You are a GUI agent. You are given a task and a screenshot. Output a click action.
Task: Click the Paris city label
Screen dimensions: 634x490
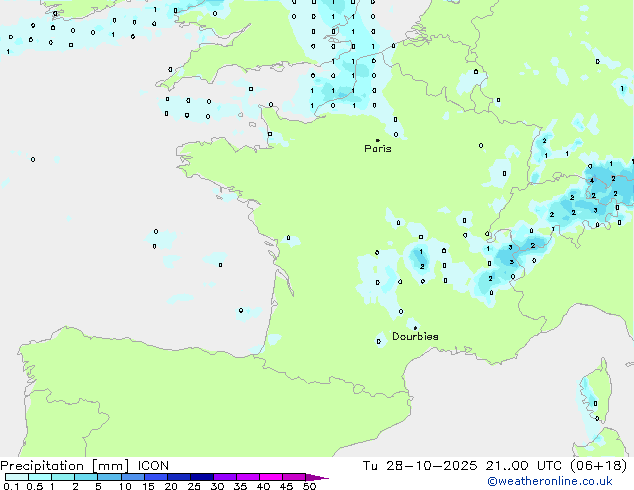(378, 149)
